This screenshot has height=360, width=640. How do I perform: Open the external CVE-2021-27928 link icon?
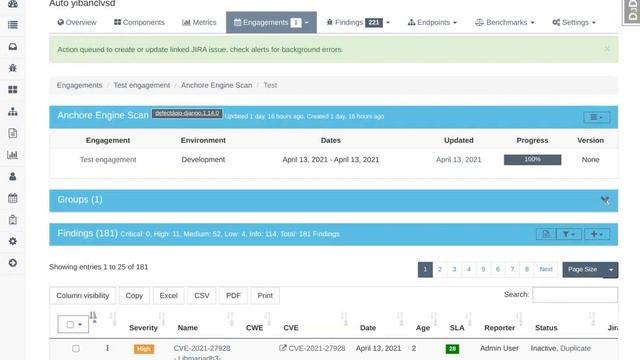click(282, 348)
